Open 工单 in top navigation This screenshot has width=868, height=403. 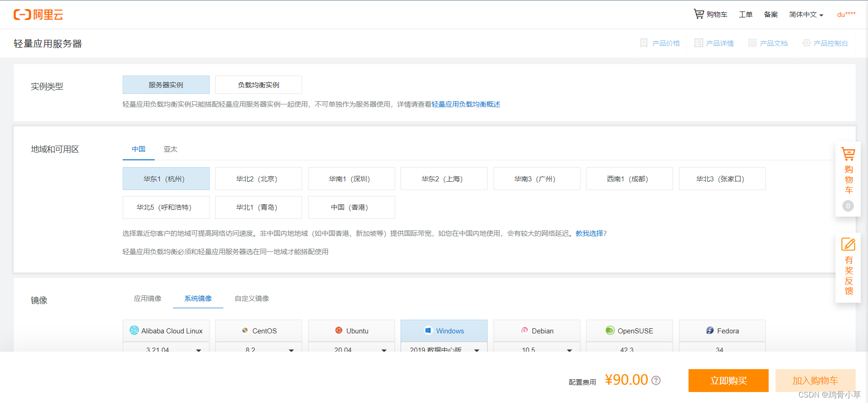pos(746,15)
